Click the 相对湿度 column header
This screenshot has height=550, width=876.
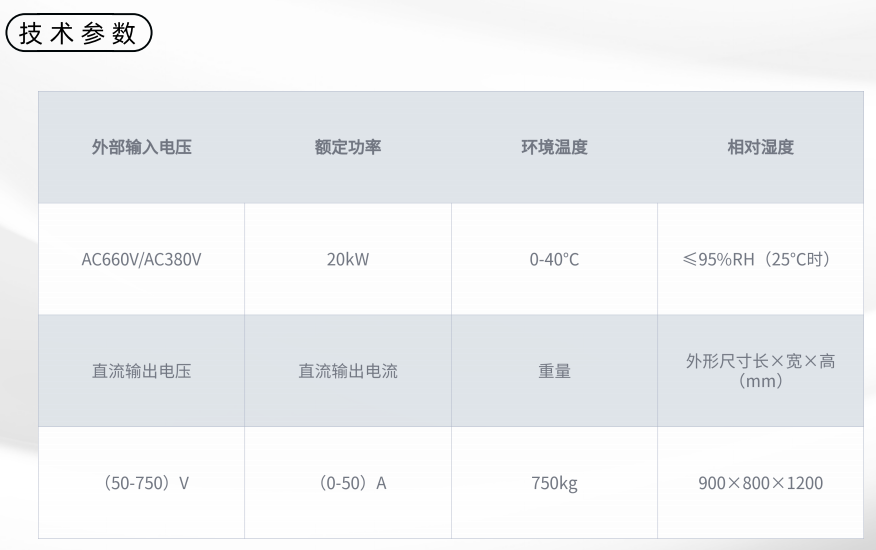760,147
